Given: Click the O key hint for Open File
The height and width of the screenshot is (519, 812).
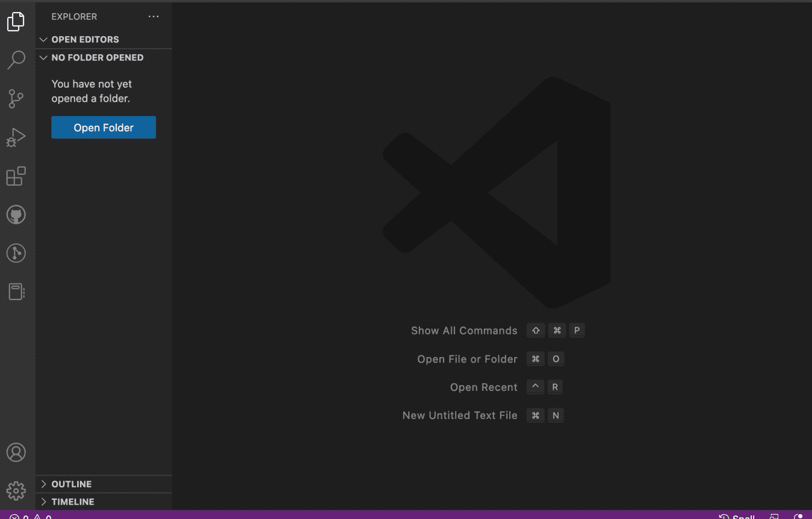Looking at the screenshot, I should click(x=556, y=359).
